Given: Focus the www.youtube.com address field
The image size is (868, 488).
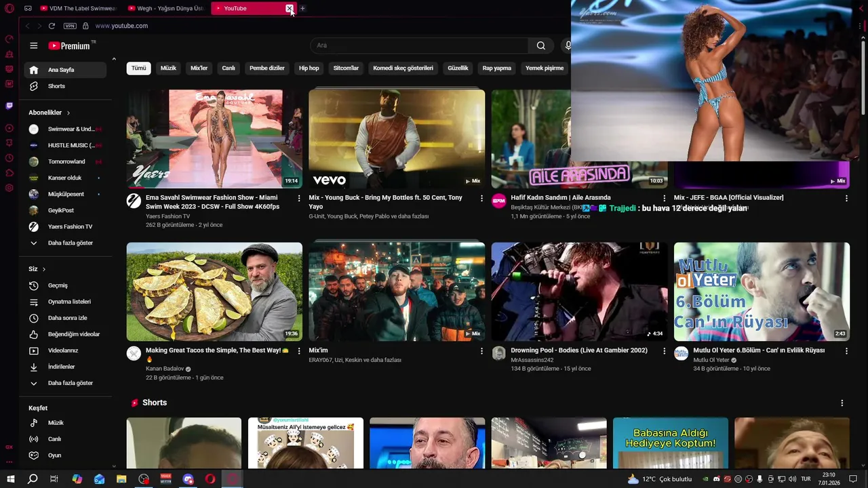Looking at the screenshot, I should (x=121, y=26).
